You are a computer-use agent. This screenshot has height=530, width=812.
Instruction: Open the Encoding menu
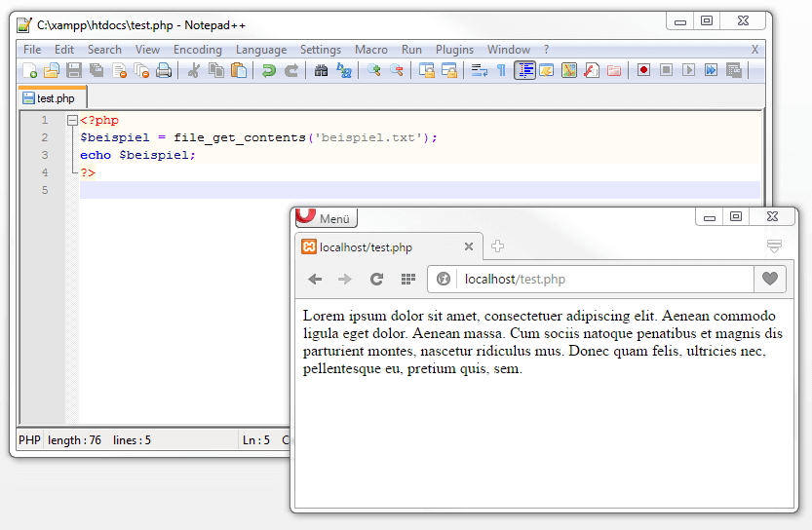[x=197, y=50]
